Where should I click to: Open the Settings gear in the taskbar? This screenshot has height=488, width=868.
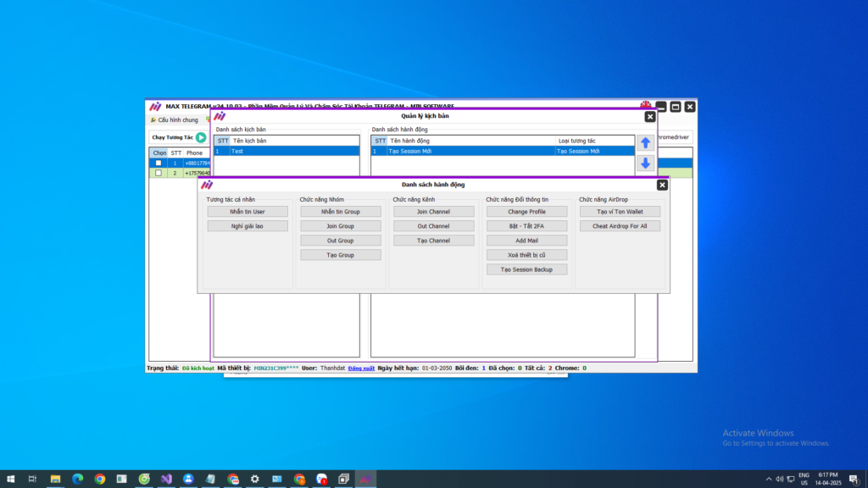255,479
